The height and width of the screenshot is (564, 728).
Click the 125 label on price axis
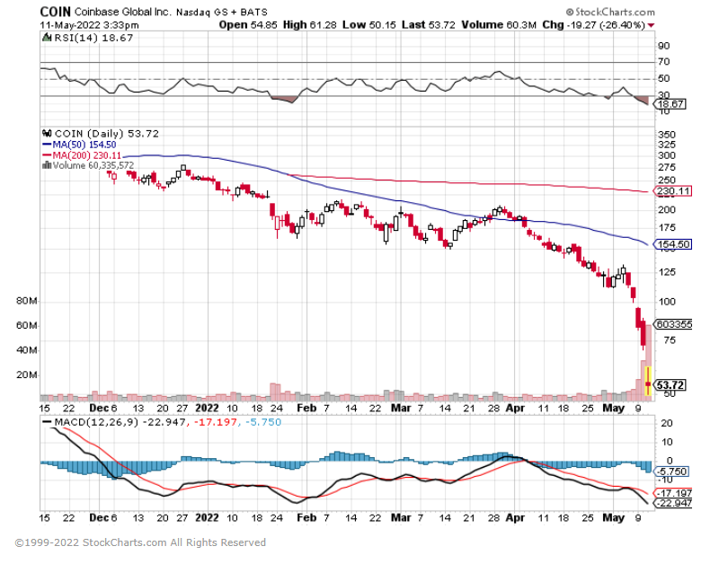coord(667,272)
